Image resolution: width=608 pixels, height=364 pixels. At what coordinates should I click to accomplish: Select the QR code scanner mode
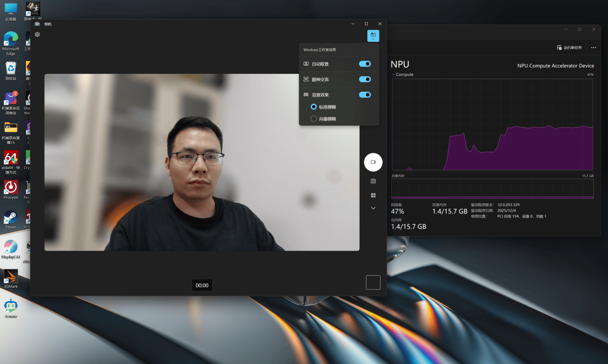pyautogui.click(x=373, y=195)
